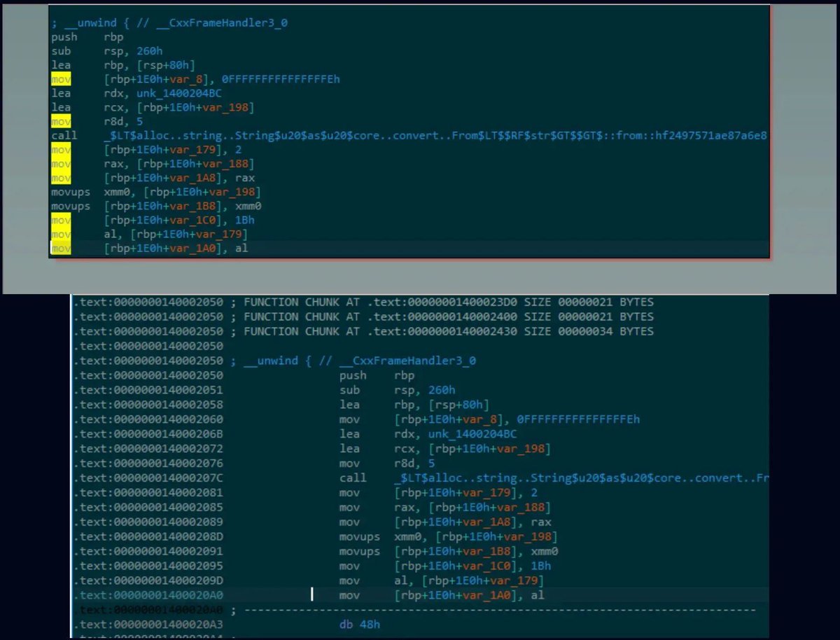
Task: Select the FUNCTION CHUNK comment at 1400023D0
Action: [364, 302]
